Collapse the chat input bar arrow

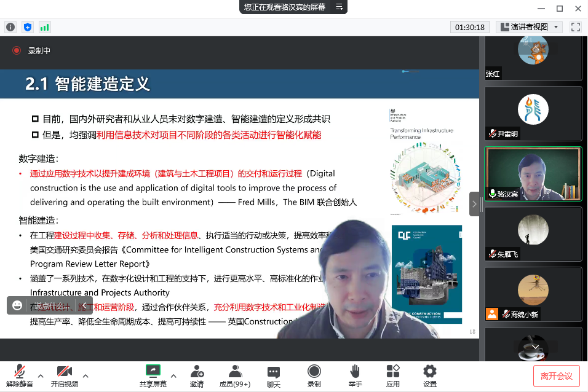click(84, 305)
